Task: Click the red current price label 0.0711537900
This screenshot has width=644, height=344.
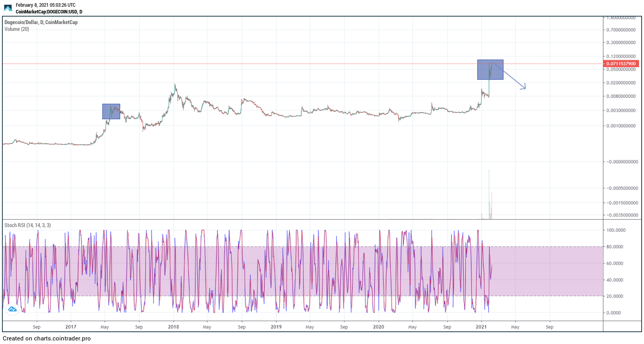Action: coord(621,64)
